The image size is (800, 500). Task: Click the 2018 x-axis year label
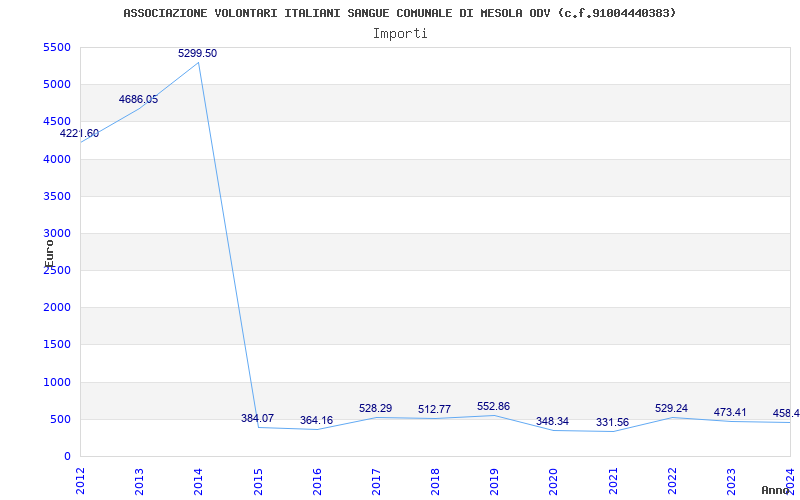pyautogui.click(x=435, y=481)
